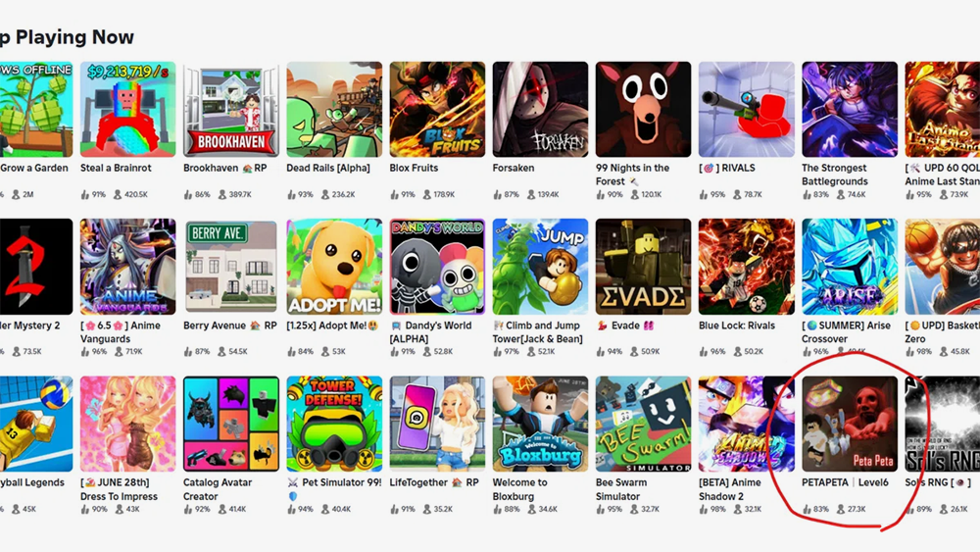Select the LifeTogether RP game thumbnail
This screenshot has height=552, width=980.
click(x=437, y=424)
